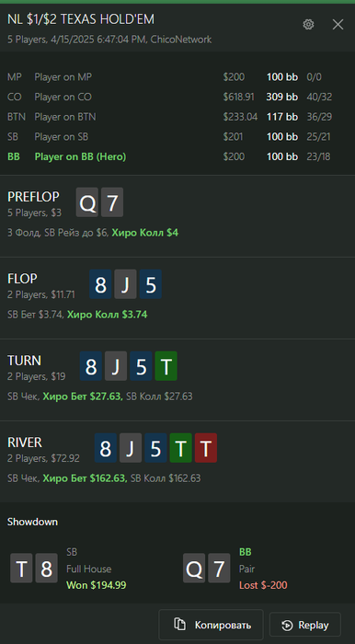This screenshot has height=644, width=355.
Task: Click the Player on BTN name
Action: (x=65, y=117)
